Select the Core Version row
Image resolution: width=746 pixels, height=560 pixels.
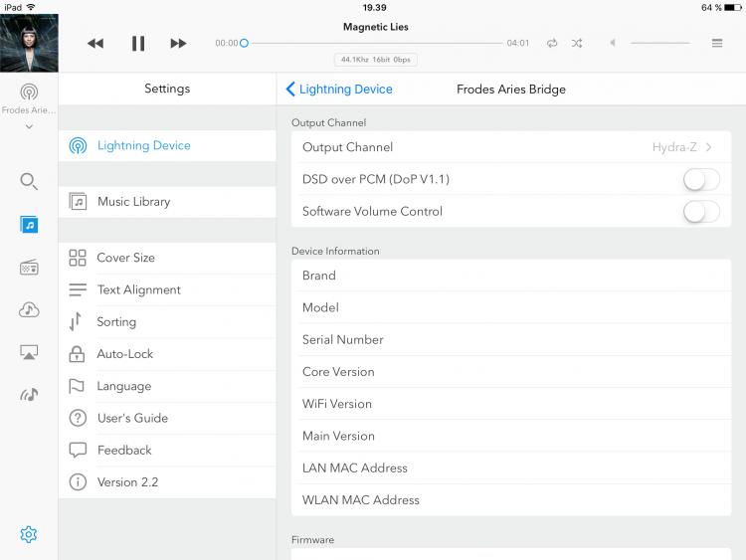(x=511, y=372)
